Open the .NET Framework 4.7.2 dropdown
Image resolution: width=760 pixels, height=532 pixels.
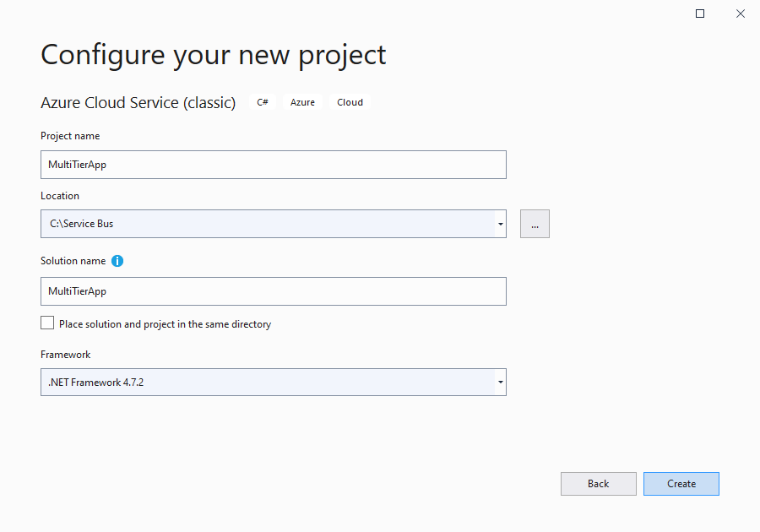pos(501,383)
